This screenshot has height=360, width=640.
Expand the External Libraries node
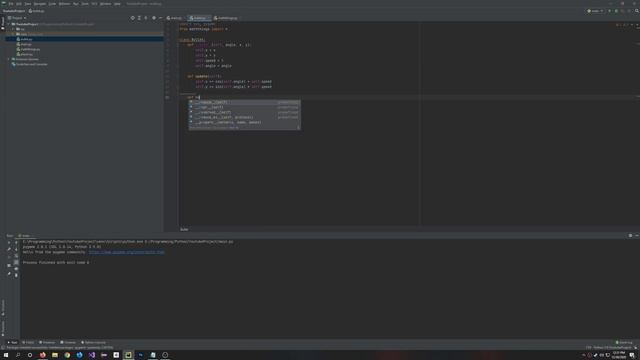tap(9, 59)
